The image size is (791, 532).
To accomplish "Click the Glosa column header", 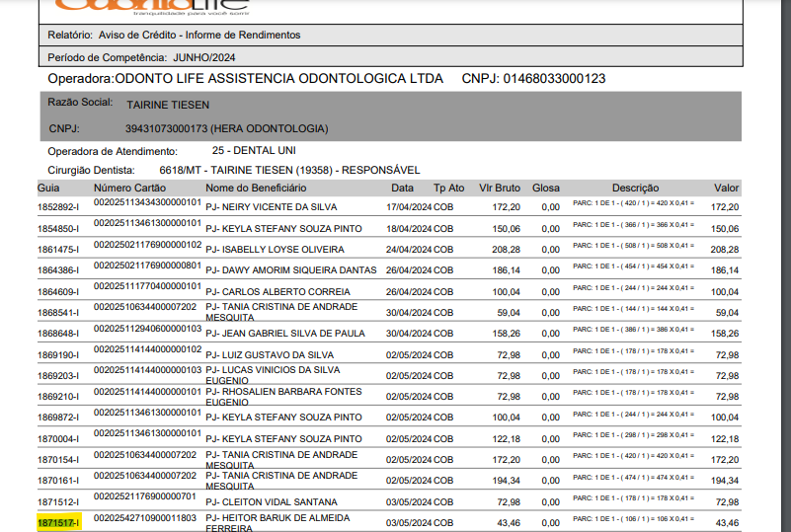I will pos(546,189).
